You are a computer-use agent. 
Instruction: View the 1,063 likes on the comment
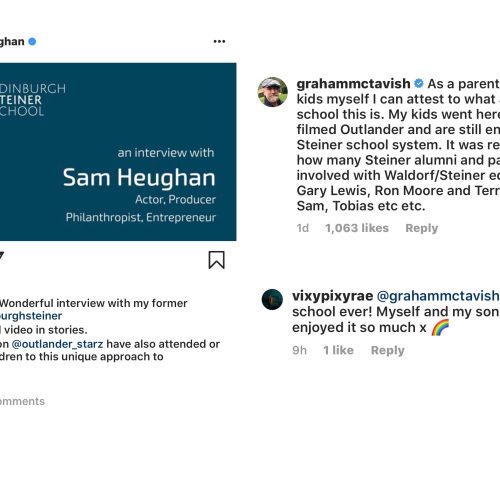coord(357,228)
